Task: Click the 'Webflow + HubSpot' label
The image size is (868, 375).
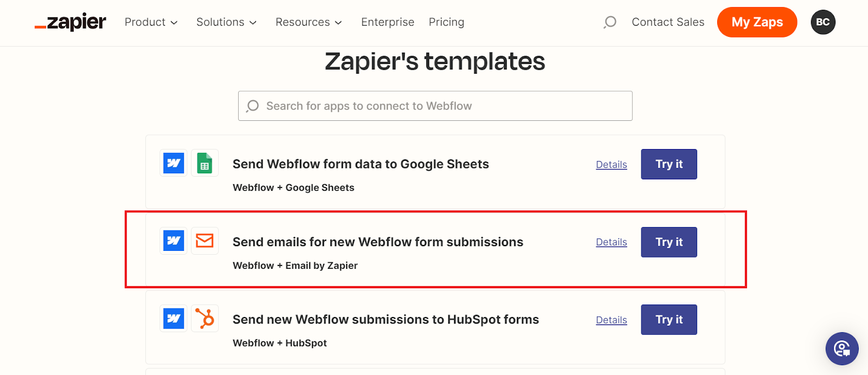Action: [x=280, y=343]
